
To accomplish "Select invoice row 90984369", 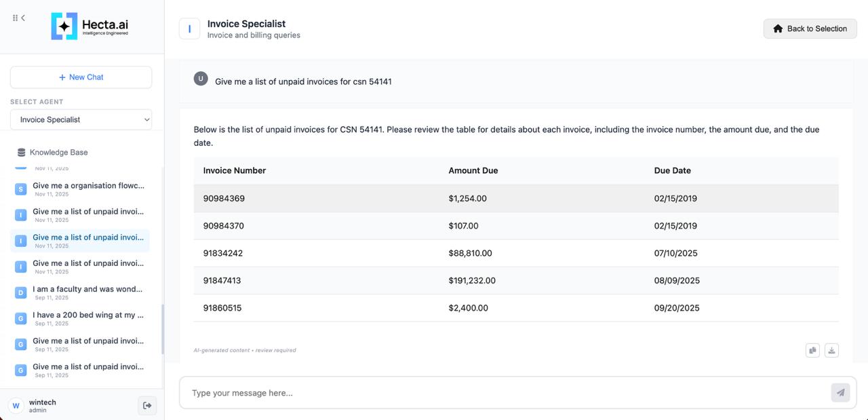I will click(x=515, y=199).
